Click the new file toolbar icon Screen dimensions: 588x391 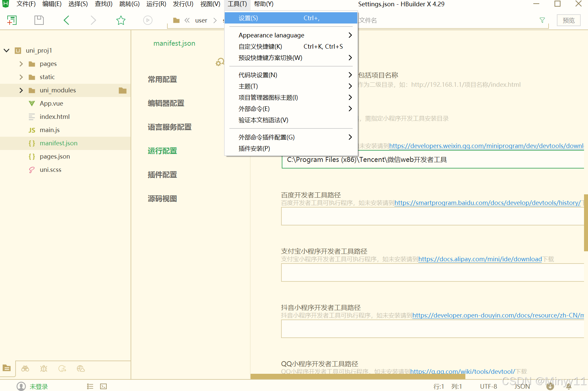12,20
